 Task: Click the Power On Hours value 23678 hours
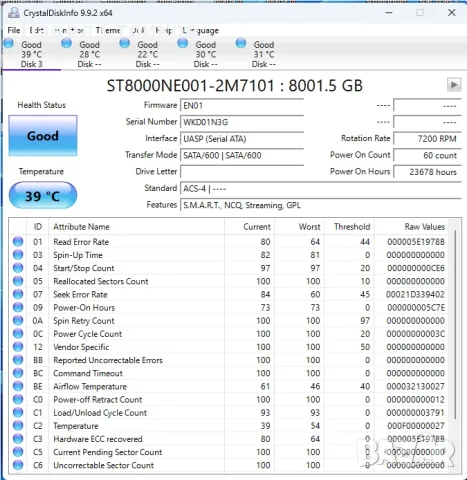[427, 172]
